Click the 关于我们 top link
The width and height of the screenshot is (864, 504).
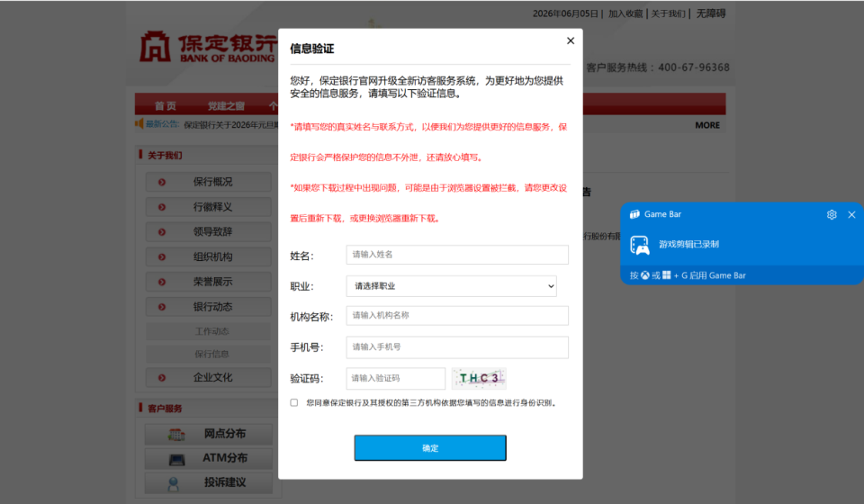coord(668,13)
